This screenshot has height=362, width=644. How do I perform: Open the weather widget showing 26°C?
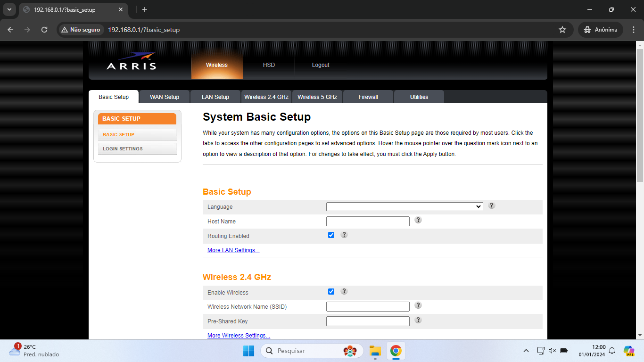point(33,351)
